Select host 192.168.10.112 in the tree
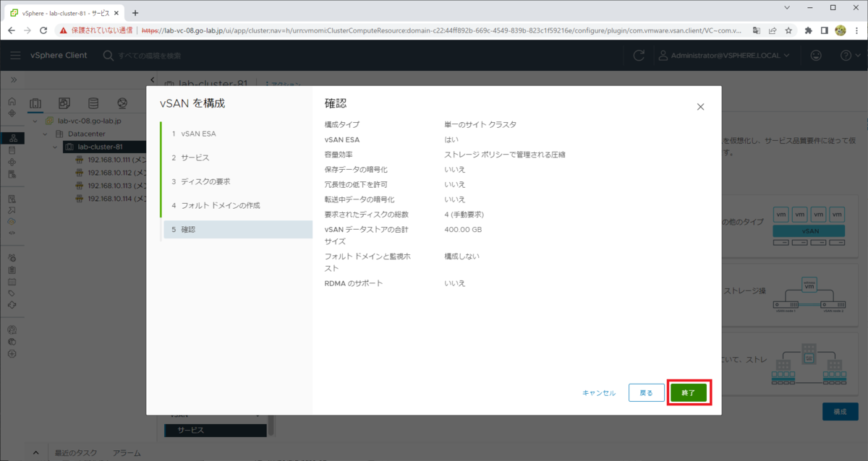This screenshot has width=868, height=461. point(112,173)
